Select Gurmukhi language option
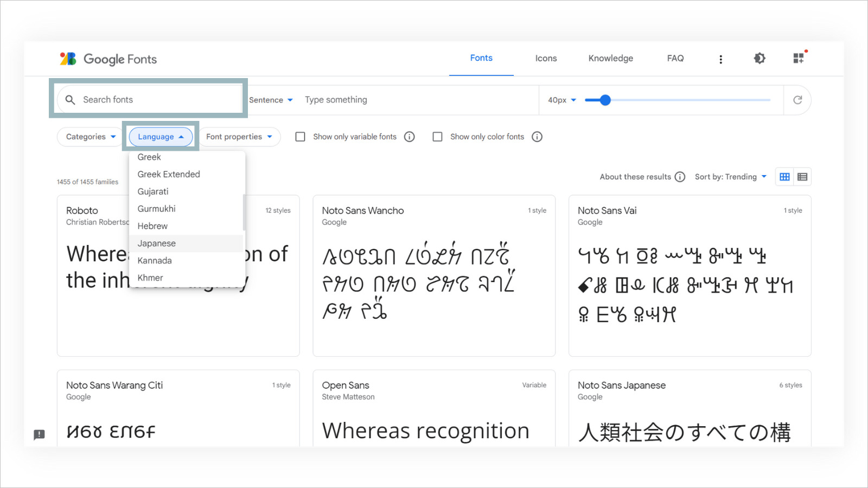This screenshot has width=868, height=488. click(186, 209)
